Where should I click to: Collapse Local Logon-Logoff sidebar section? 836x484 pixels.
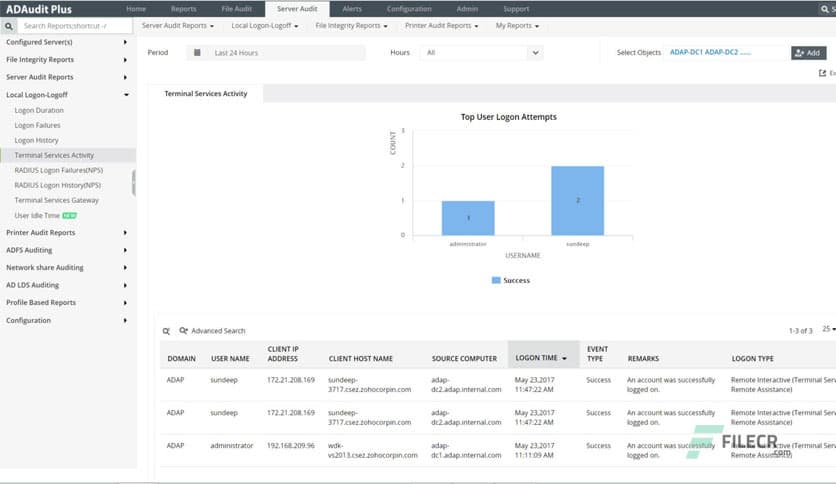click(x=67, y=94)
